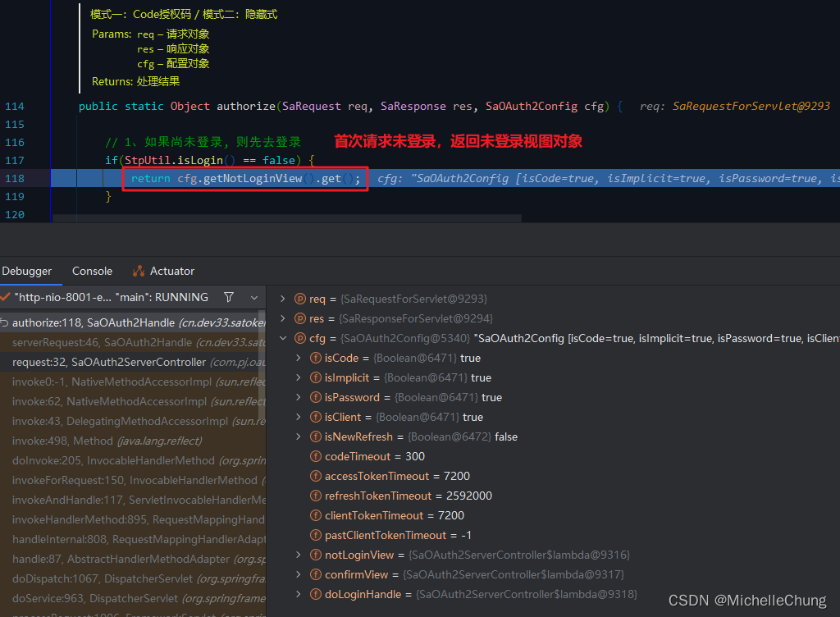Expand the isPassword field
Viewport: 840px width, 617px height.
[x=299, y=397]
